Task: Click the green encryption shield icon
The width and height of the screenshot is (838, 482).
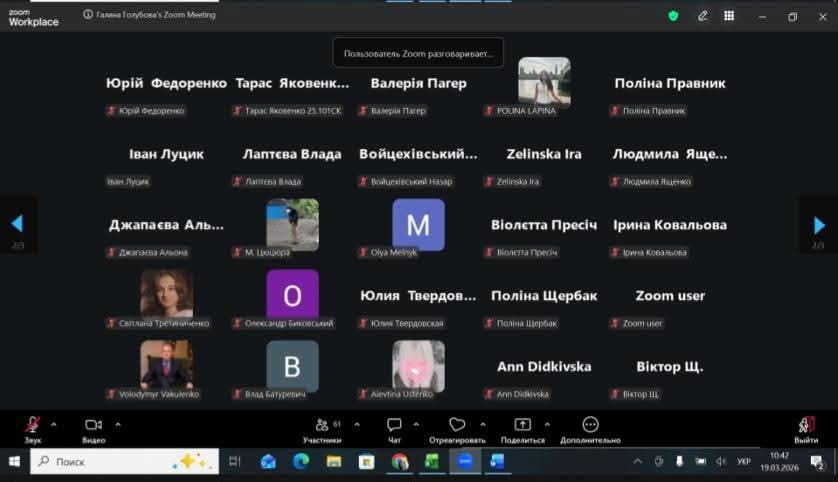Action: [x=673, y=16]
